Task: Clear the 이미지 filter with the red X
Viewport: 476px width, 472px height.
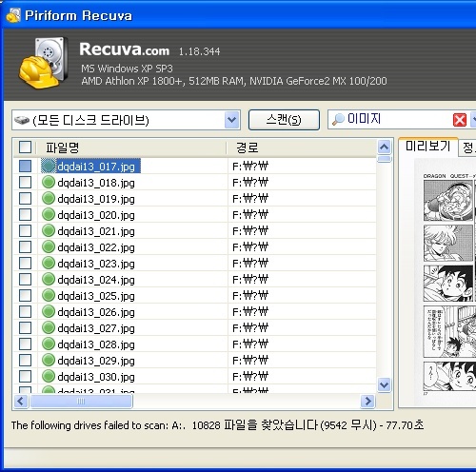Action: 460,120
